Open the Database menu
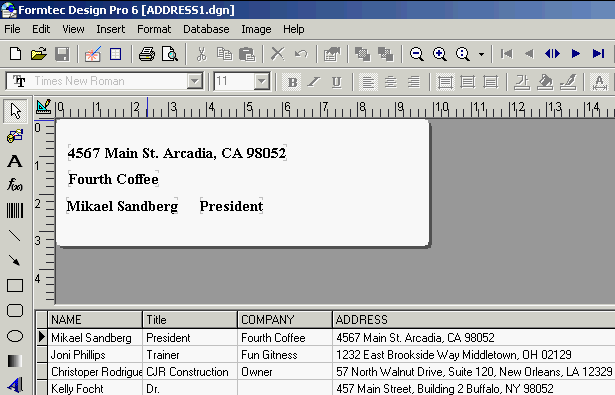 click(x=206, y=29)
